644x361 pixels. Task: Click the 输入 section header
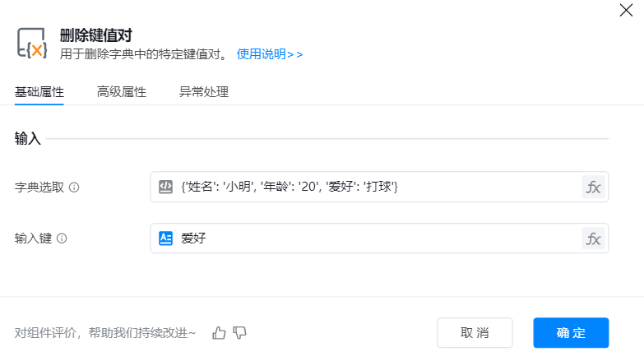[28, 139]
